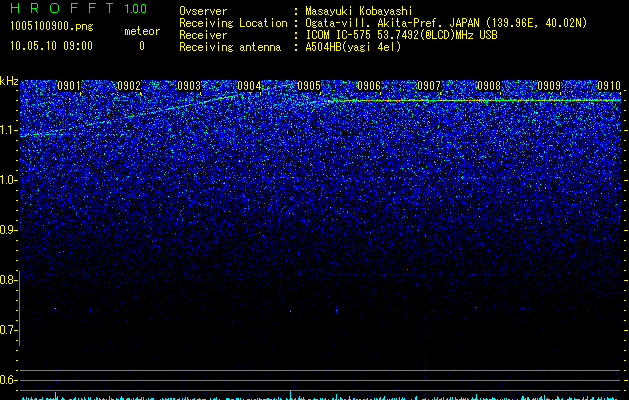Image resolution: width=629 pixels, height=400 pixels.
Task: Click time marker 0904
Action: pyautogui.click(x=249, y=86)
